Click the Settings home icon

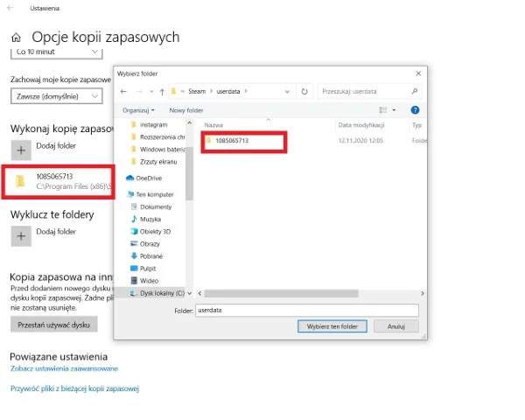pos(16,38)
